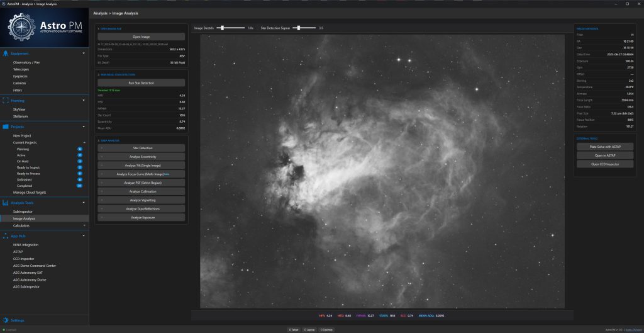
Task: Select the Planning projects entry
Action: (x=23, y=149)
